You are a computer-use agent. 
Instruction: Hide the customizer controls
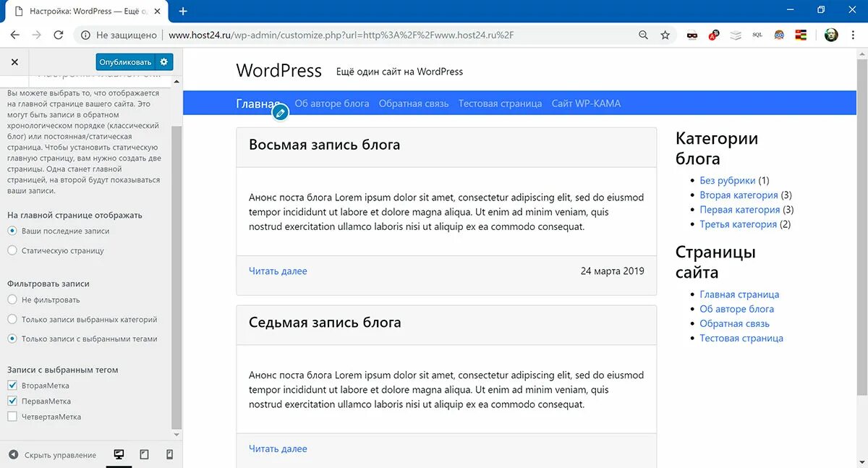tap(52, 455)
